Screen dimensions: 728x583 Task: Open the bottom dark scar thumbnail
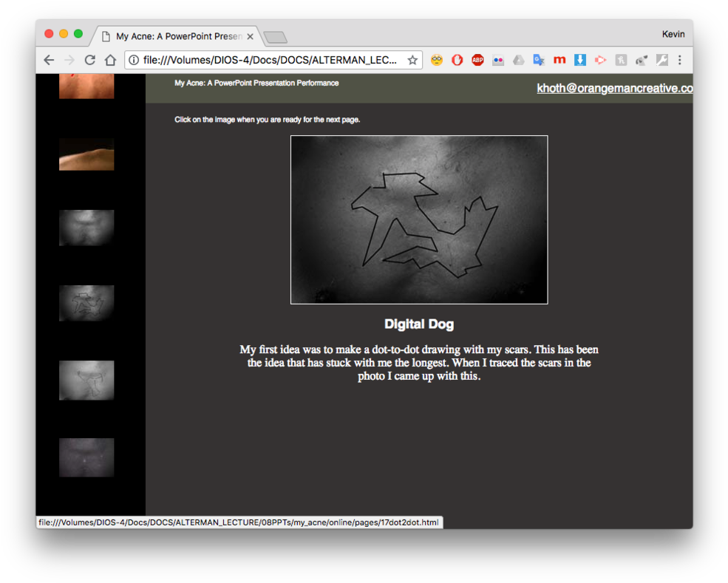point(86,457)
